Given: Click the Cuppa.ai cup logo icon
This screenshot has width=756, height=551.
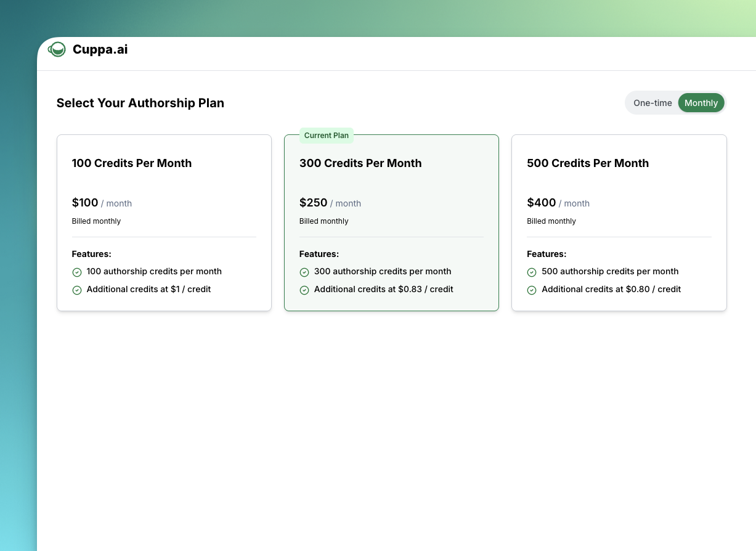Looking at the screenshot, I should [57, 50].
